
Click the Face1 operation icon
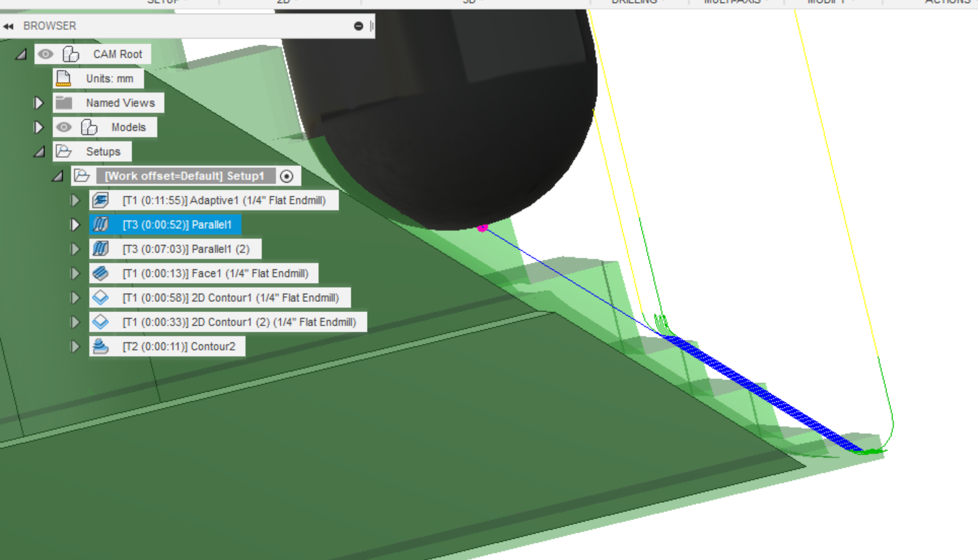pos(101,273)
